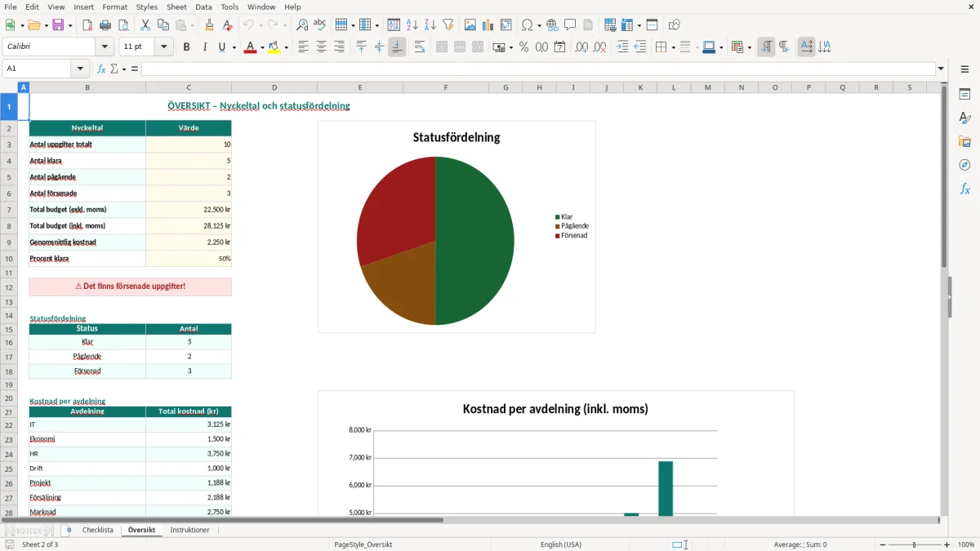Activate Clone Formatting paintbrush
The height and width of the screenshot is (551, 980).
pos(209,25)
